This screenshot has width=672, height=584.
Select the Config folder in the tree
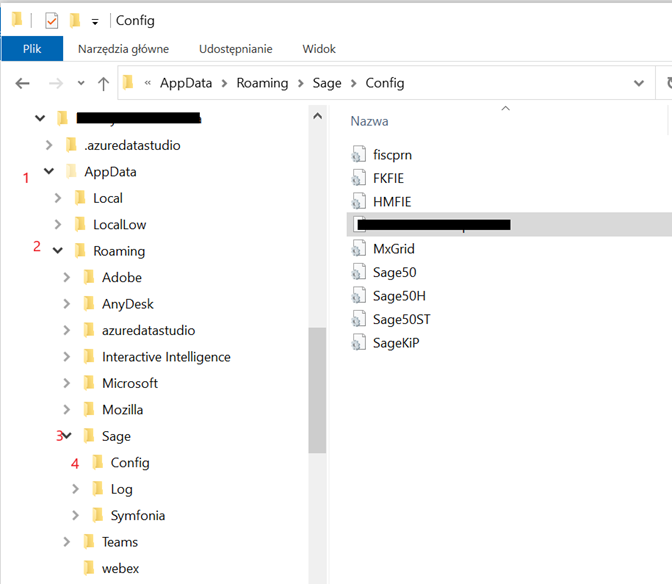(130, 463)
